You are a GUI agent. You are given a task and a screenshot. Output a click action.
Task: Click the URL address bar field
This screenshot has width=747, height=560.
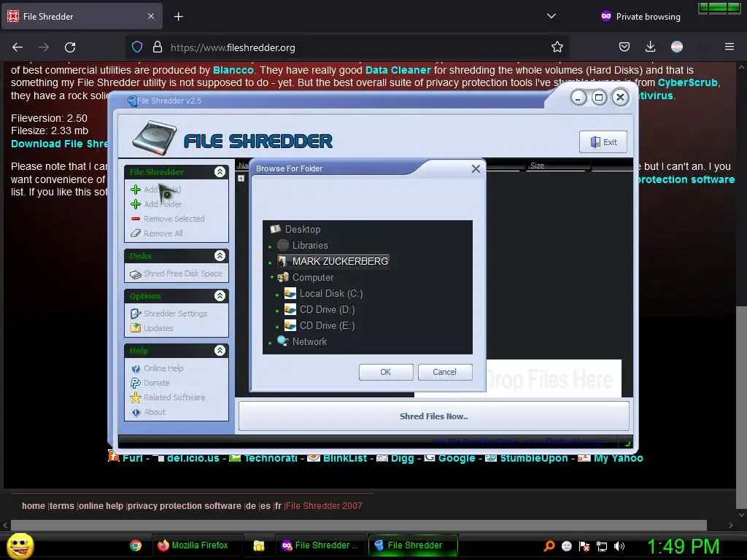(x=348, y=47)
